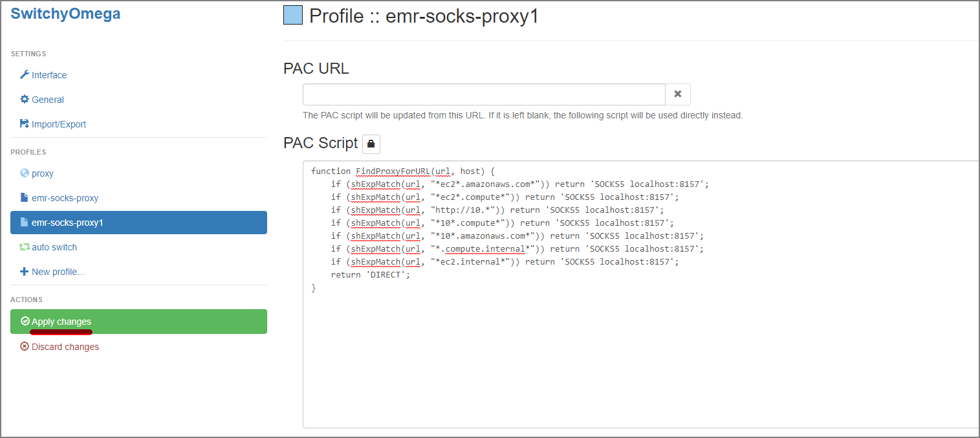The image size is (980, 438).
Task: Click the SwitchyOmega title link
Action: click(65, 14)
